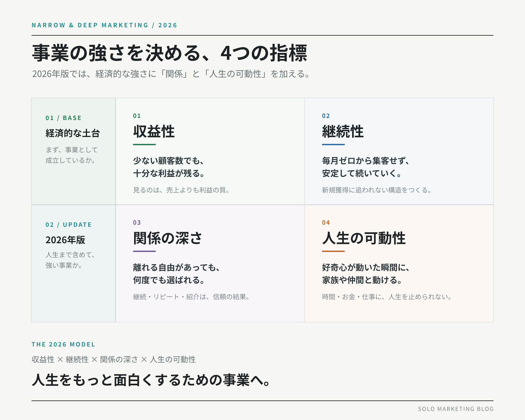Image resolution: width=525 pixels, height=420 pixels.
Task: Click the text '好奇心が動いた瞬間に、家族や仲間と動ける。'
Action: pos(366,274)
